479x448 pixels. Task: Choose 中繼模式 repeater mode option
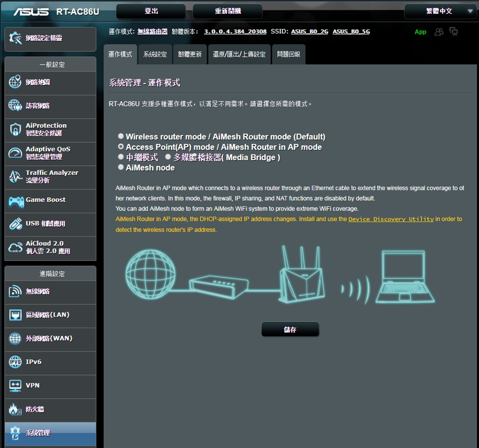coord(121,157)
